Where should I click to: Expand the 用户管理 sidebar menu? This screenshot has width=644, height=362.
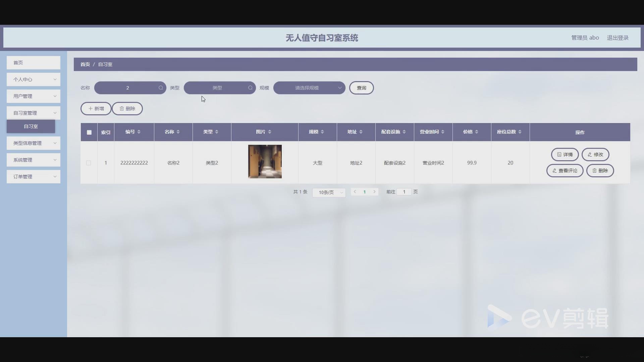34,96
